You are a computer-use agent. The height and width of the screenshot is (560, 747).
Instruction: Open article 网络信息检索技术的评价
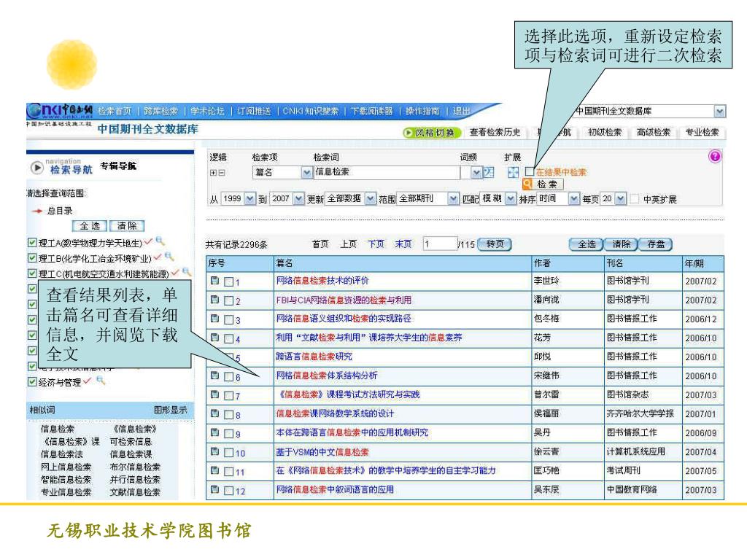click(322, 281)
